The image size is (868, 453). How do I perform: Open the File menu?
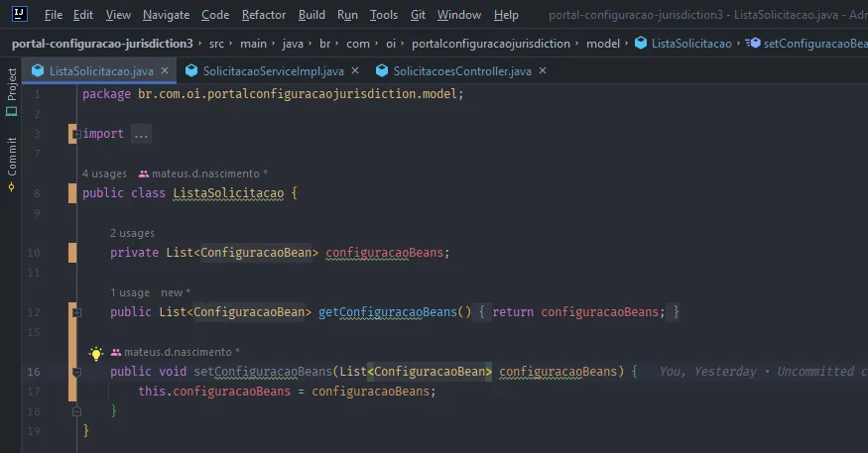click(x=54, y=15)
